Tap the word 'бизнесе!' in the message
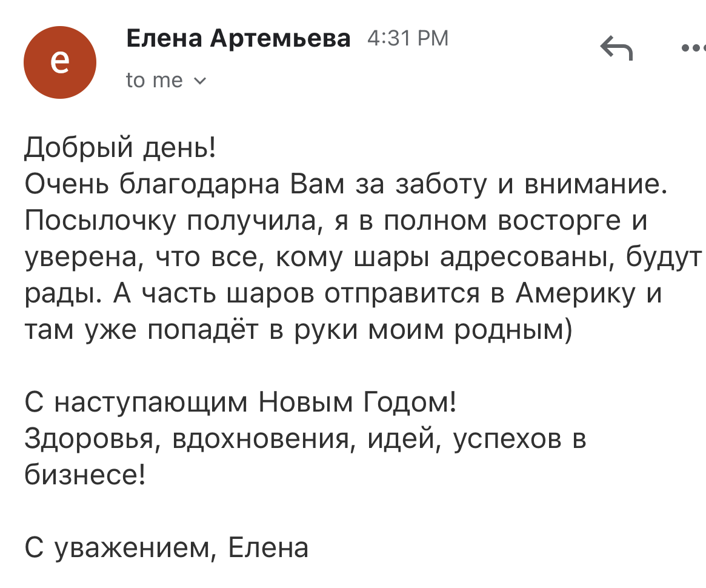 [85, 475]
